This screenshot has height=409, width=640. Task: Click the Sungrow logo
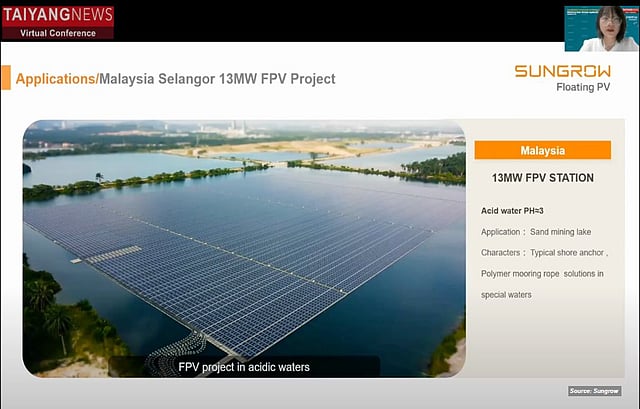click(x=561, y=71)
